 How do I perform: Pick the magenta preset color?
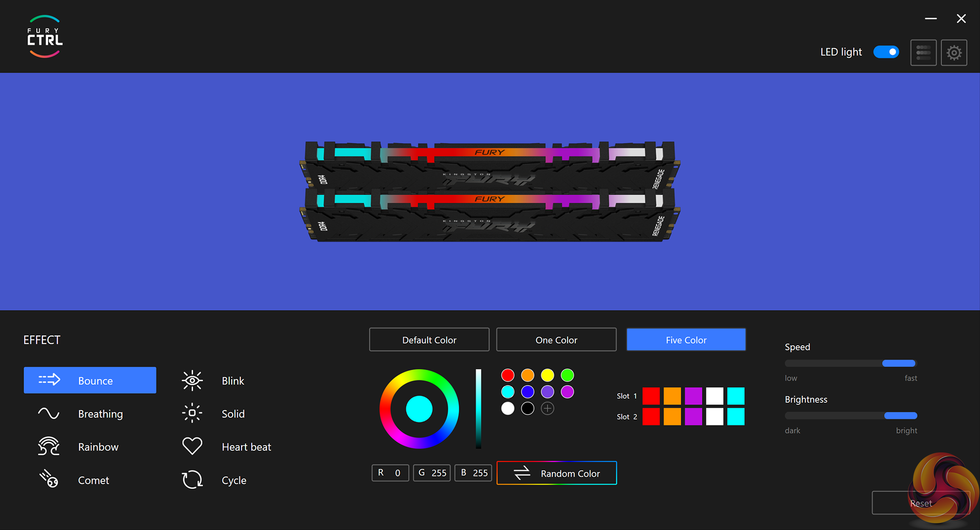click(568, 392)
